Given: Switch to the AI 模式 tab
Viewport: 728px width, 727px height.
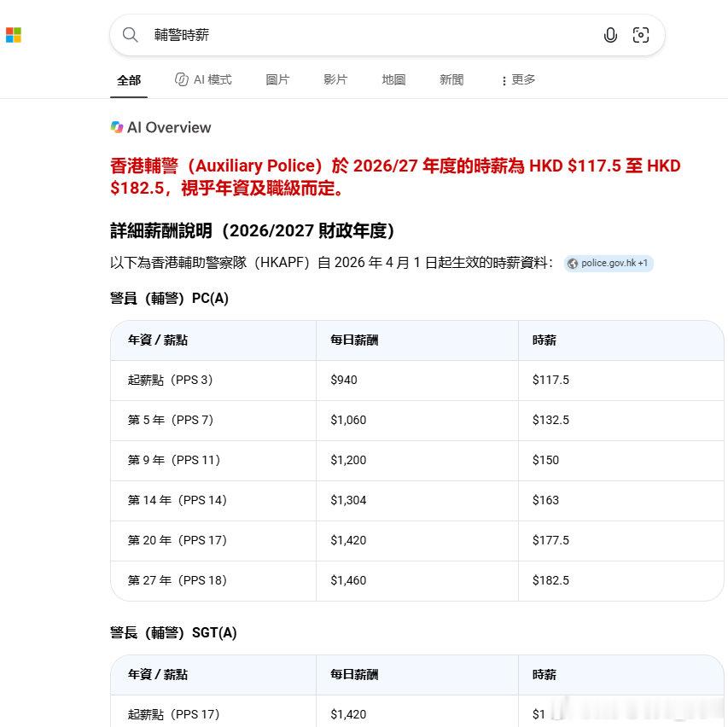Looking at the screenshot, I should (203, 79).
